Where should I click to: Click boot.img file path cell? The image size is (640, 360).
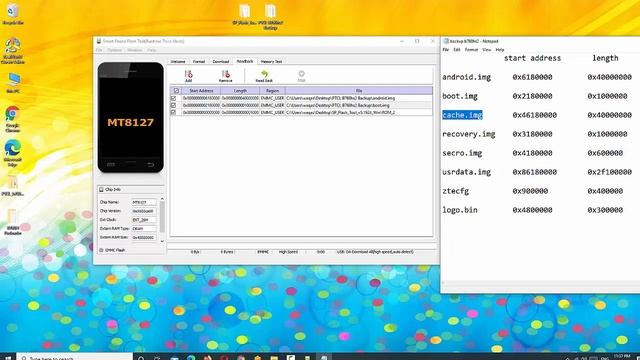pos(359,105)
